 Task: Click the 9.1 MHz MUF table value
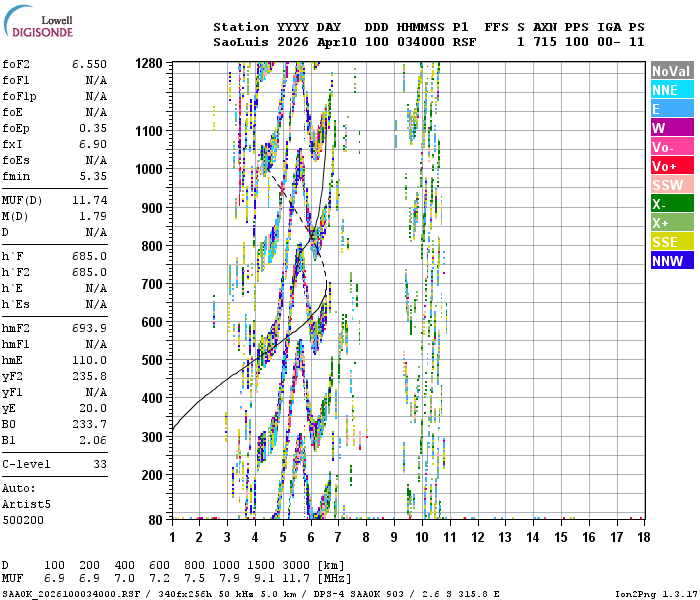[x=264, y=579]
